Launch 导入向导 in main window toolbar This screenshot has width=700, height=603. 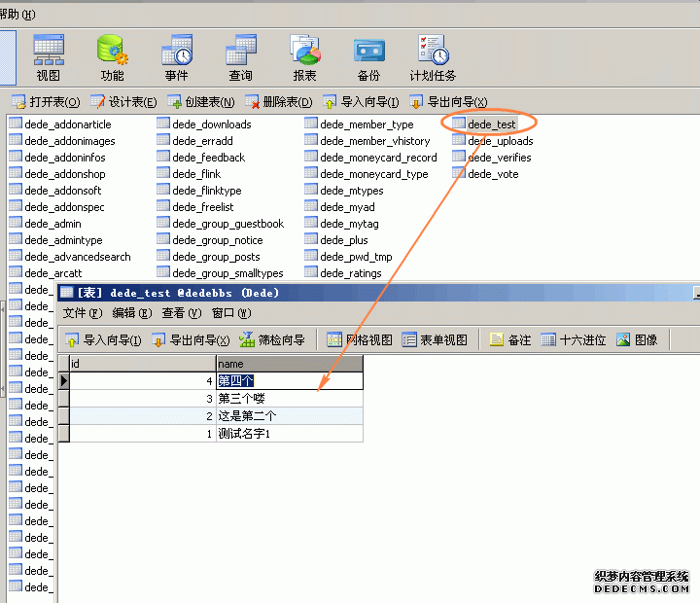pos(361,102)
